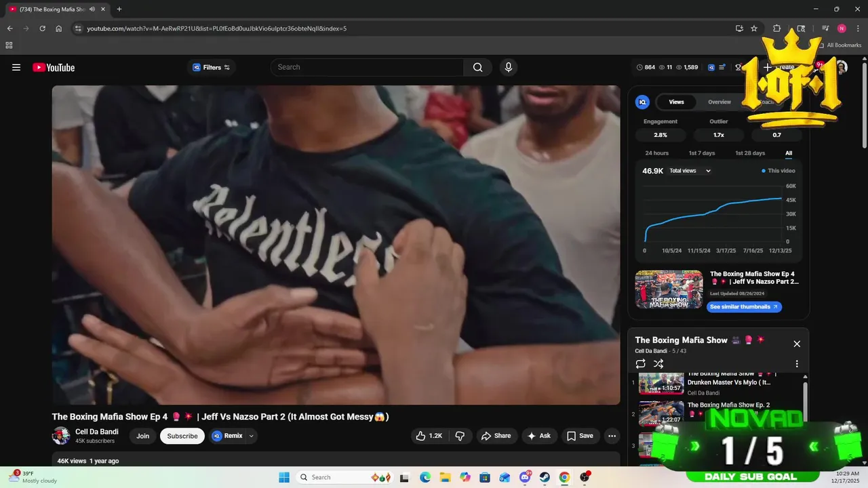Viewport: 868px width, 488px height.
Task: Open Discord from taskbar
Action: 525,477
